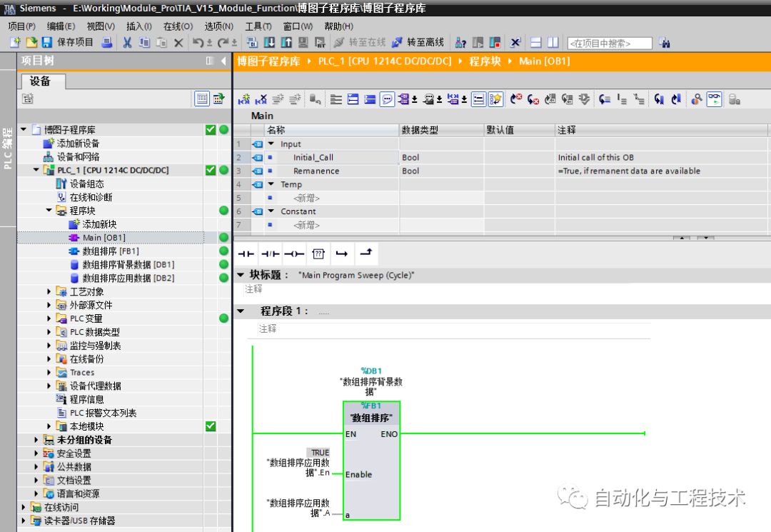Screen dimensions: 771x532
Task: Undo the last action
Action: tap(198, 43)
